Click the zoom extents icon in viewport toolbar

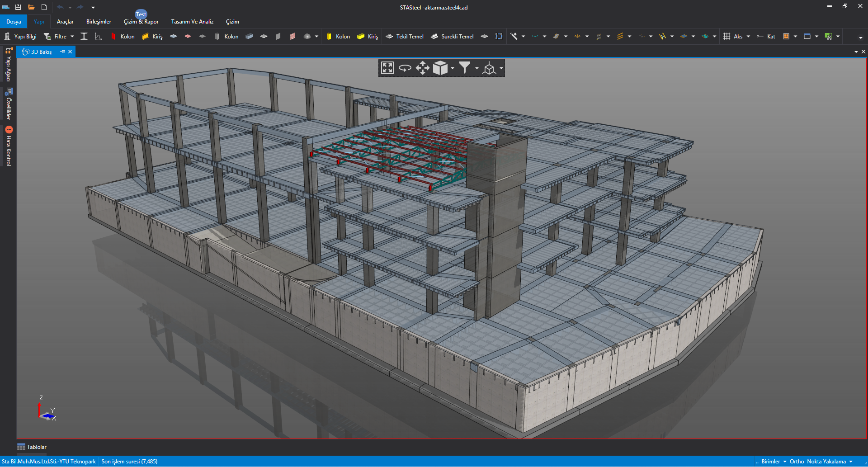coord(387,68)
